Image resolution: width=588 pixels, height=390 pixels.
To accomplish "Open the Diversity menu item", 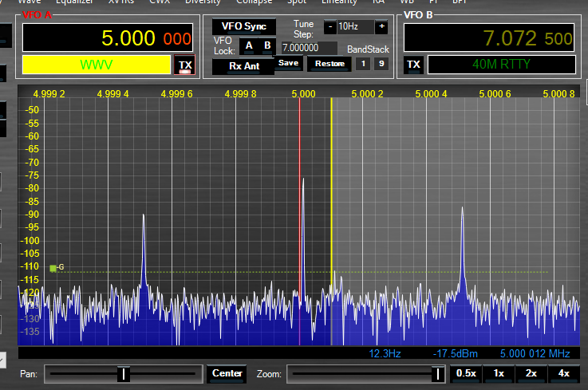I will pos(203,2).
